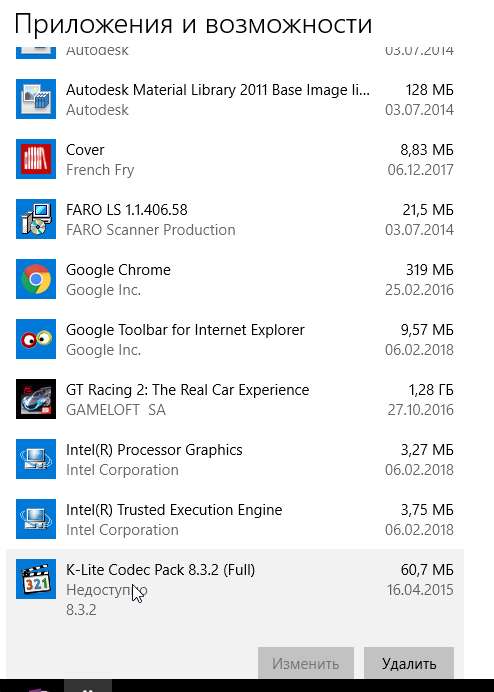Click the Intel(R) Trusted Execution Engine name
The height and width of the screenshot is (692, 494).
(x=174, y=510)
